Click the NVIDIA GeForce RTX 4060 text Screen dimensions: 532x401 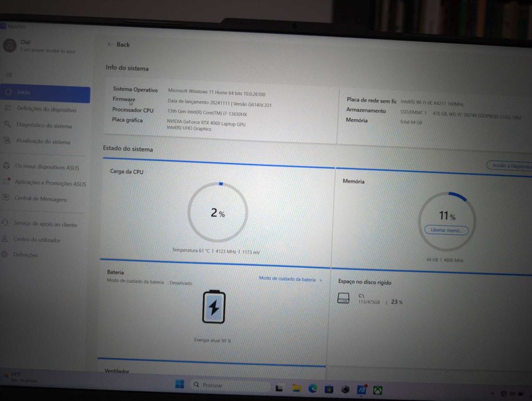click(206, 123)
